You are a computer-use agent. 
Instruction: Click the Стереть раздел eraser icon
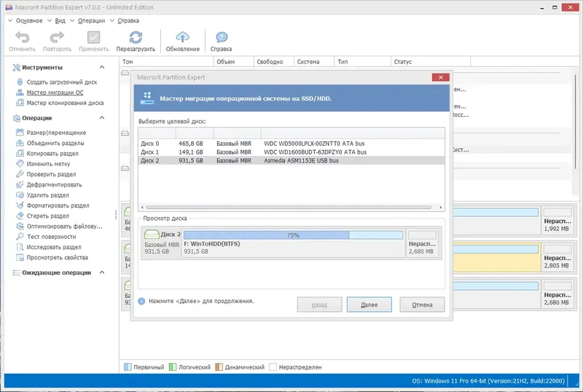(20, 216)
